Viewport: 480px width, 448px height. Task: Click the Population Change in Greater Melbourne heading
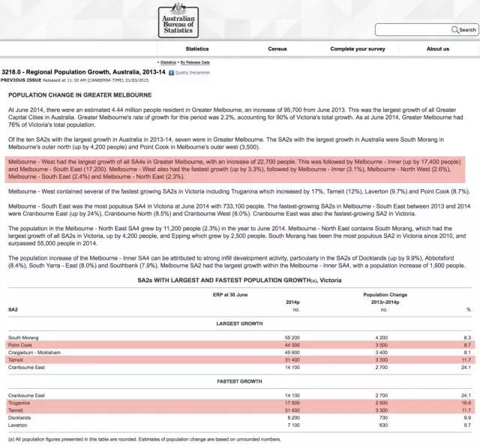tap(79, 95)
